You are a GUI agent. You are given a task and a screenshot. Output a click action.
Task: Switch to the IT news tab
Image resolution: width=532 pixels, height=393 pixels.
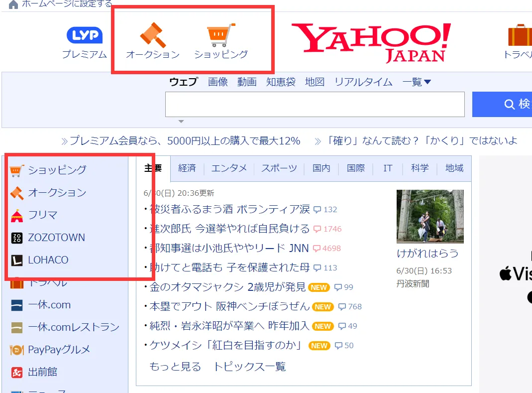[388, 168]
